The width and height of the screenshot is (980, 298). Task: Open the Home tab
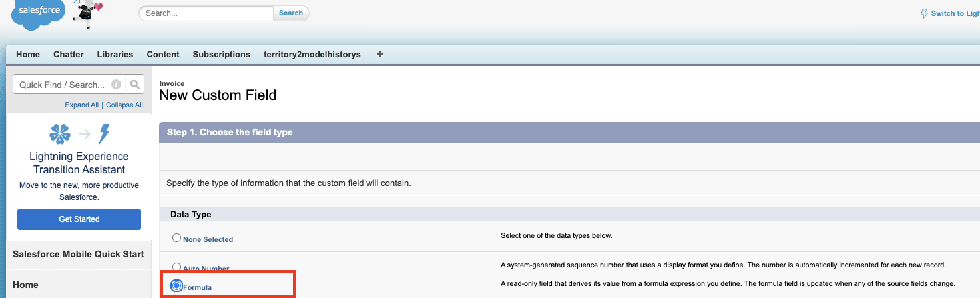click(x=28, y=55)
